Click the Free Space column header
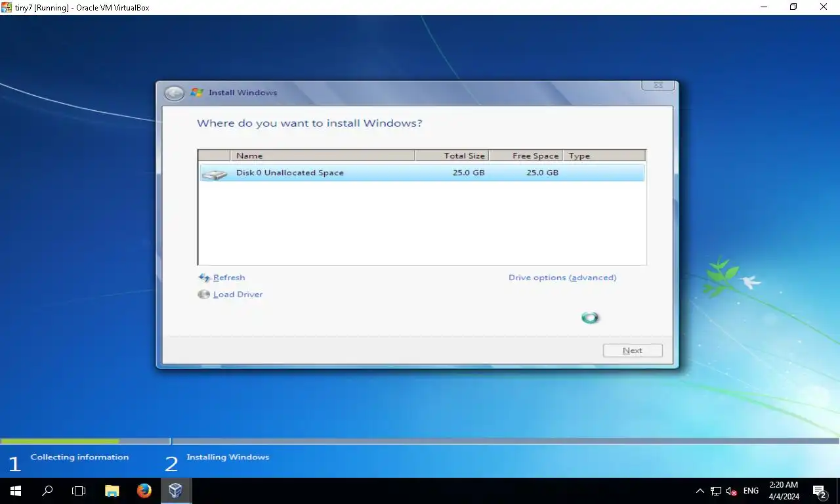 tap(526, 156)
